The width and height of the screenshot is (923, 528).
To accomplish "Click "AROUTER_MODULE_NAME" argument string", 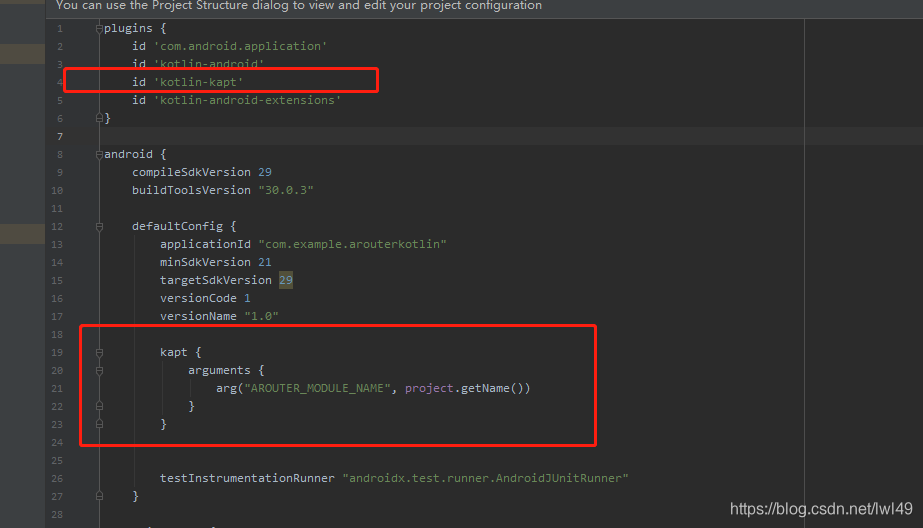I will point(317,388).
